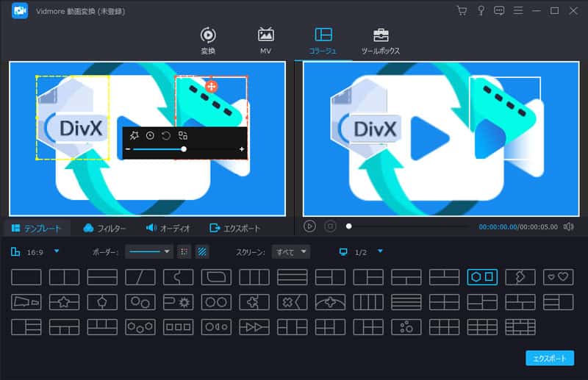This screenshot has height=380, width=588.
Task: Expand the 16:9 aspect ratio dropdown
Action: point(57,251)
